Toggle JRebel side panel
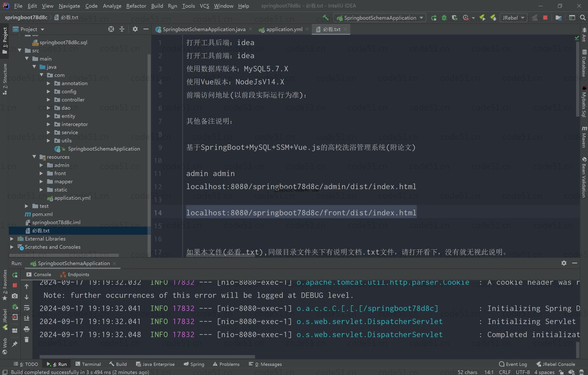 pyautogui.click(x=5, y=319)
